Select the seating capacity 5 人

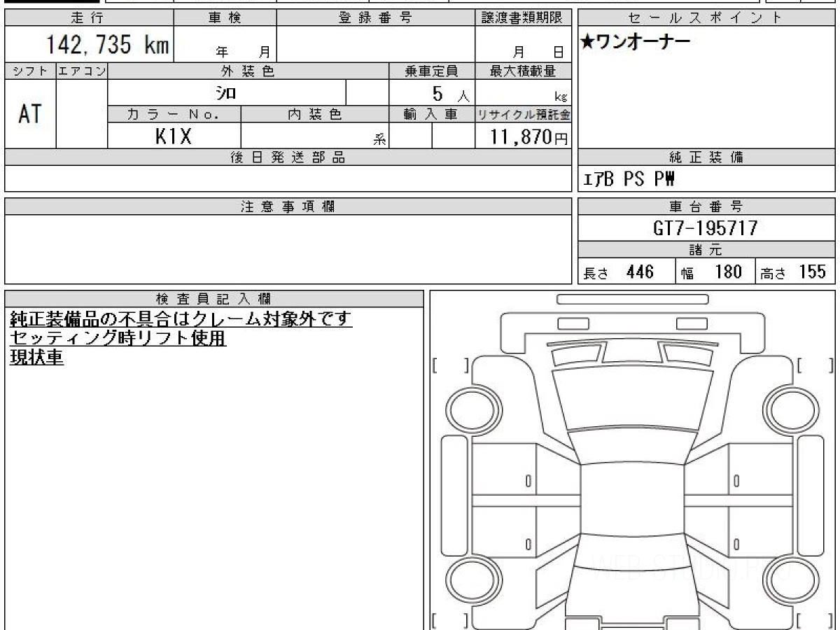(x=451, y=94)
